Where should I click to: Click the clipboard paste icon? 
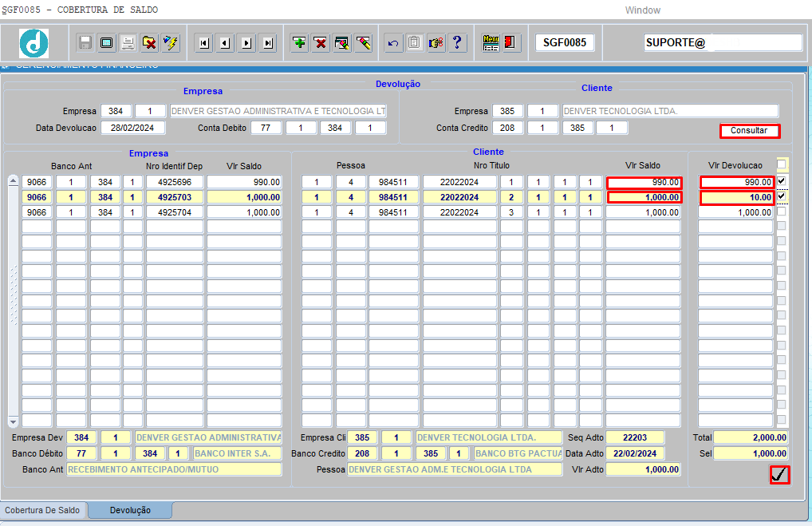pos(414,42)
